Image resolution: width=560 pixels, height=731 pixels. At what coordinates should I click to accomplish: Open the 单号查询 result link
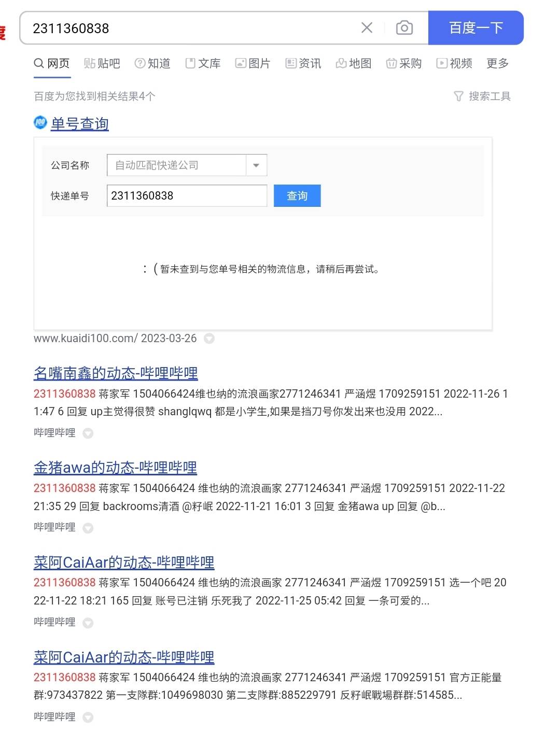79,123
